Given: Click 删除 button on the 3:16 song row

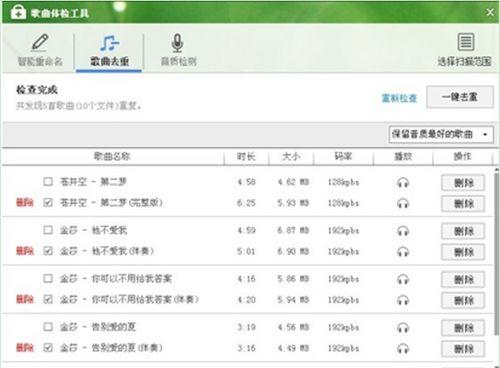Looking at the screenshot, I should coord(463,349).
